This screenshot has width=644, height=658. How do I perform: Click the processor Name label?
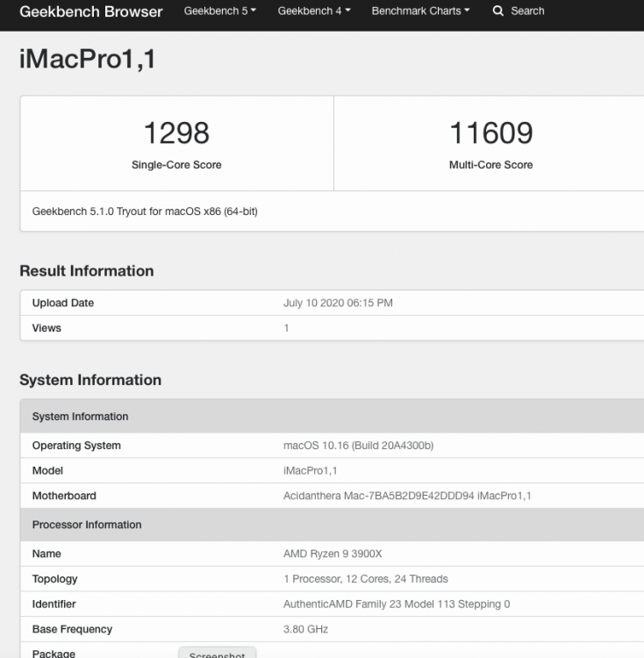tap(47, 554)
